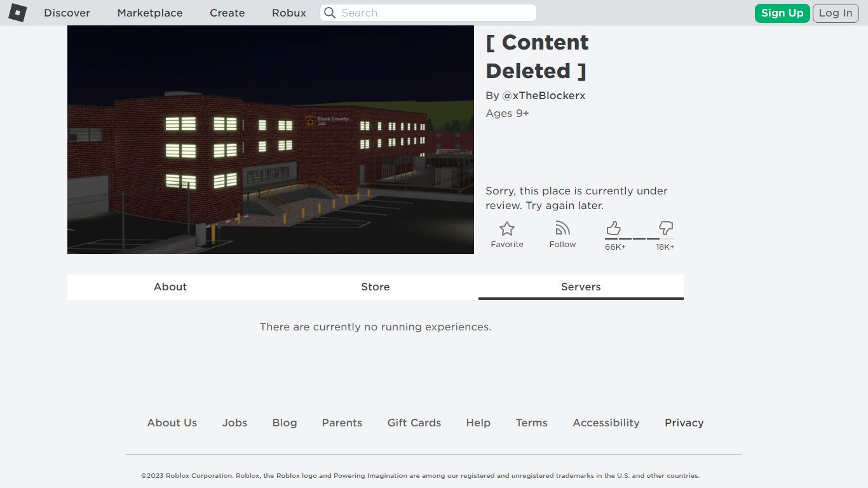Screen dimensions: 868x488
Task: Open the Parents footer link
Action: pyautogui.click(x=342, y=423)
